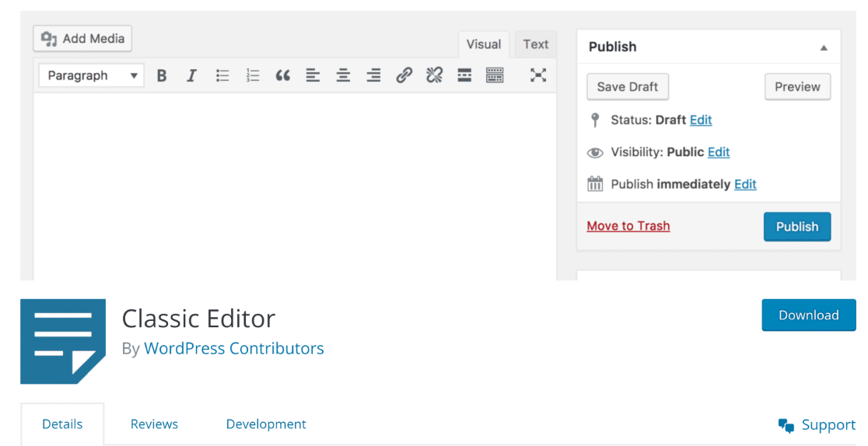The height and width of the screenshot is (446, 868).
Task: Align text left
Action: [x=313, y=75]
